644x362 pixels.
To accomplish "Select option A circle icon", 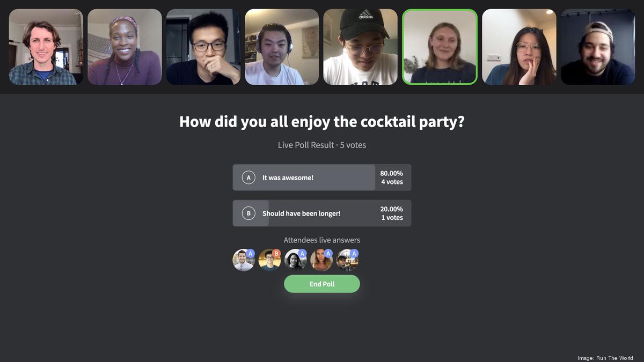I will pyautogui.click(x=248, y=178).
